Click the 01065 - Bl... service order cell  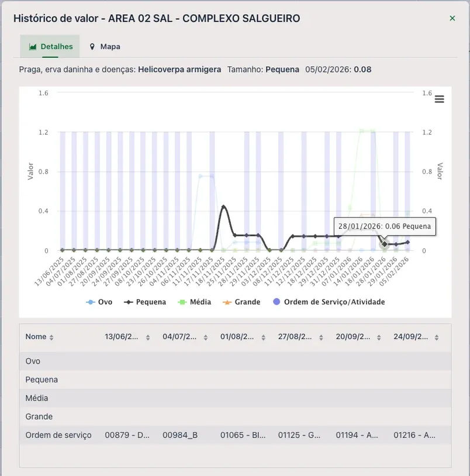point(243,435)
